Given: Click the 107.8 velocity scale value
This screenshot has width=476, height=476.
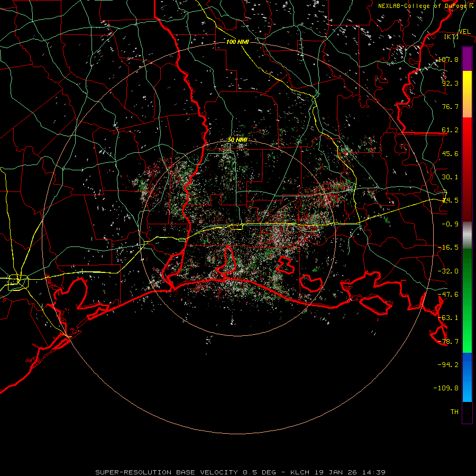Looking at the screenshot, I should [448, 59].
